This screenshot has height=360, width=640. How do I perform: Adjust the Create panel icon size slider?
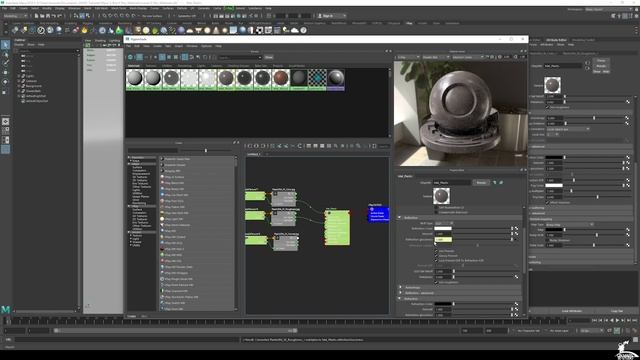point(206,151)
